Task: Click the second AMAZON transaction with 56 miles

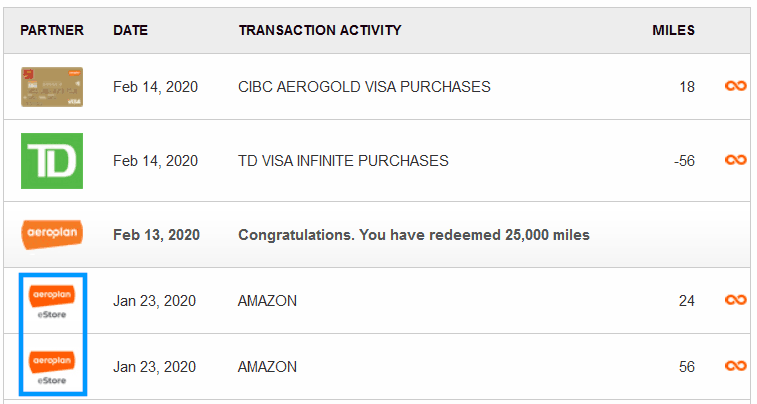Action: tap(267, 367)
